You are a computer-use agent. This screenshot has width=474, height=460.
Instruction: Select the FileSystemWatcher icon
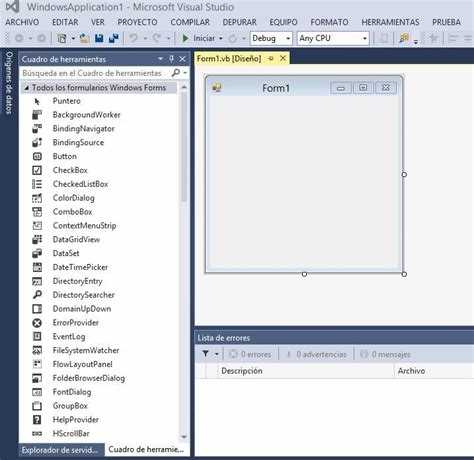point(37,350)
